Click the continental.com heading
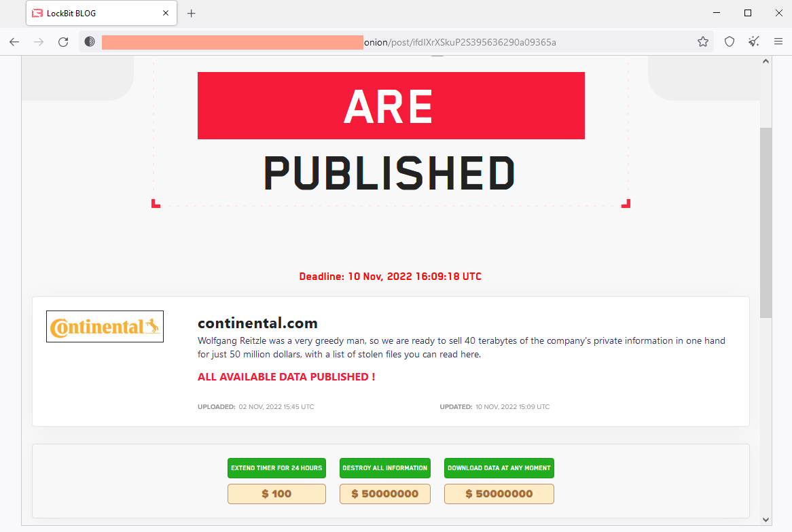This screenshot has height=532, width=792. 257,323
